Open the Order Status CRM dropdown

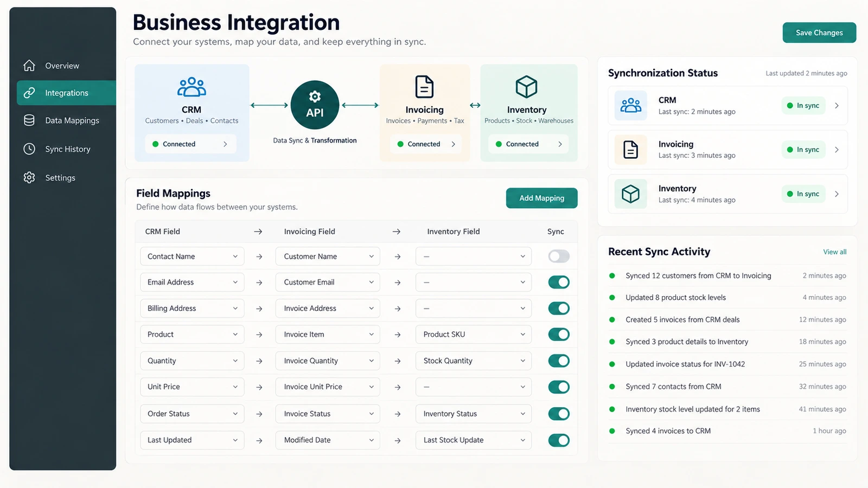192,414
